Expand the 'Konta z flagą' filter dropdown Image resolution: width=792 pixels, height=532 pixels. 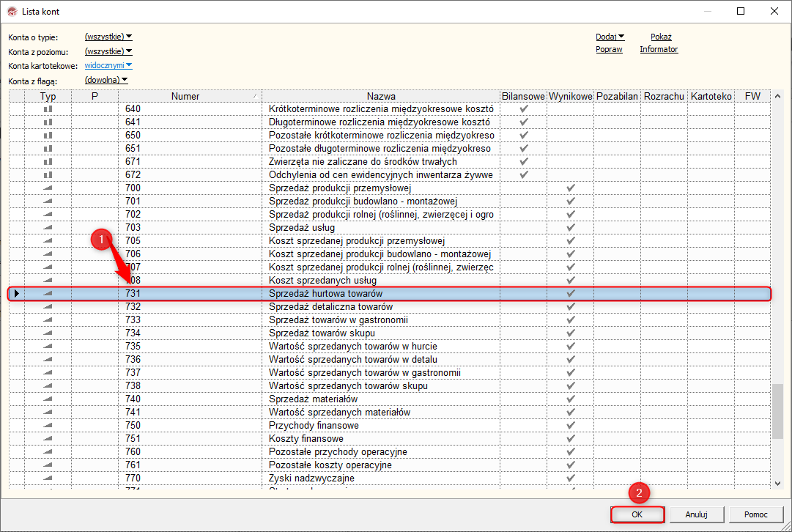point(106,81)
